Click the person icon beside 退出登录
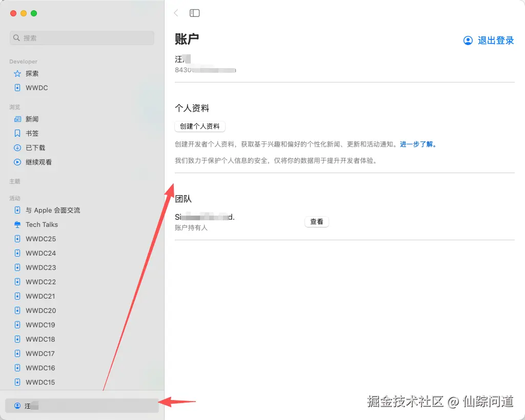Screen dimensions: 525x420 [x=468, y=40]
